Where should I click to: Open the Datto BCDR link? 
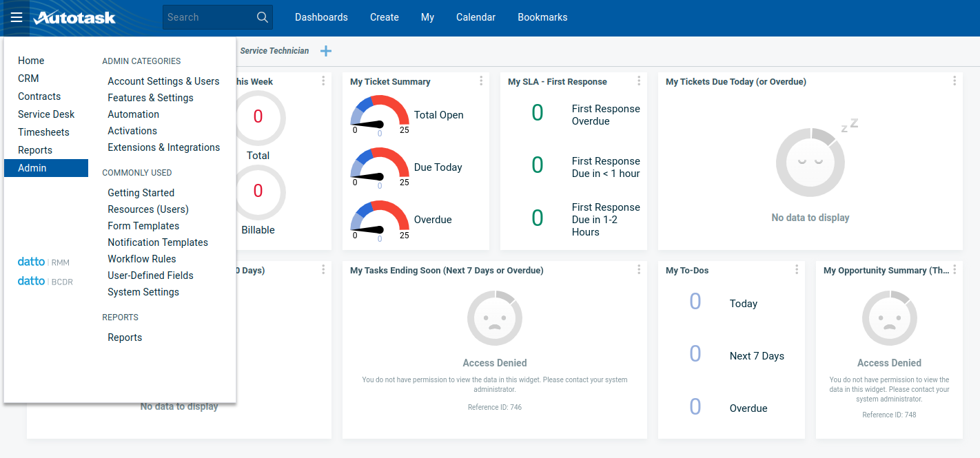pyautogui.click(x=45, y=281)
